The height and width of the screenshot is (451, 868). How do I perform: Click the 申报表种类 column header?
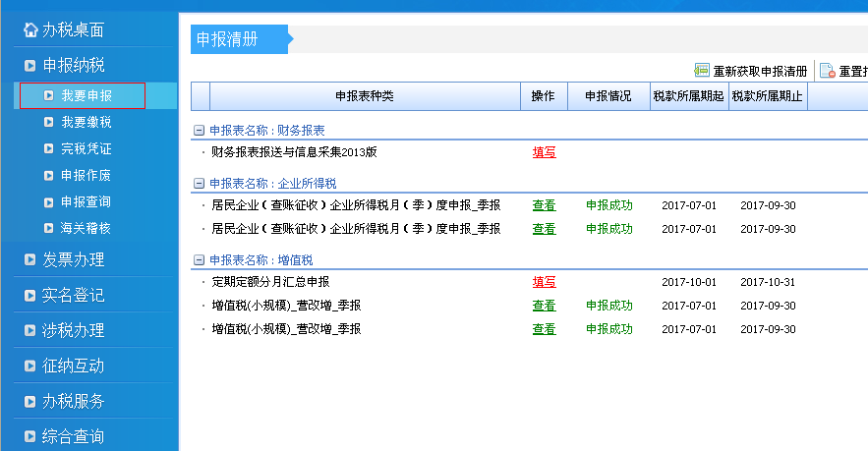[x=364, y=96]
